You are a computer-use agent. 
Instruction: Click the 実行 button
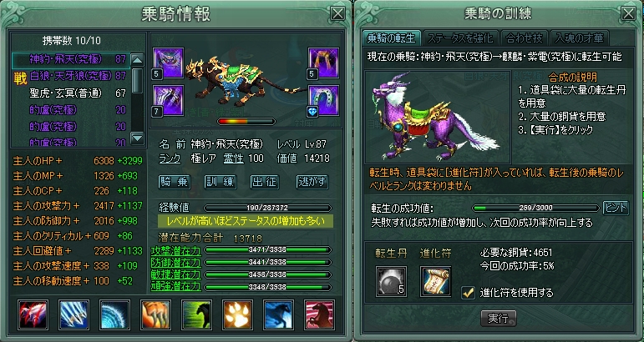coord(498,318)
